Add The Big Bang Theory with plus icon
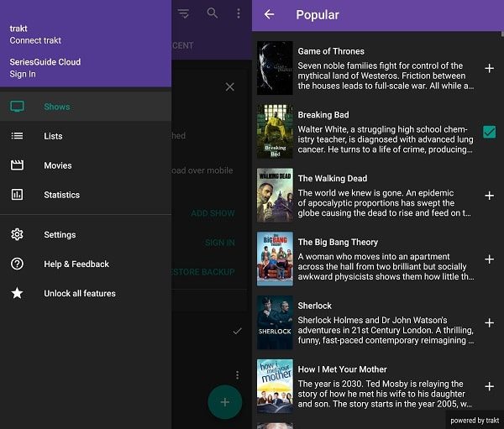The image size is (504, 429). tap(489, 259)
